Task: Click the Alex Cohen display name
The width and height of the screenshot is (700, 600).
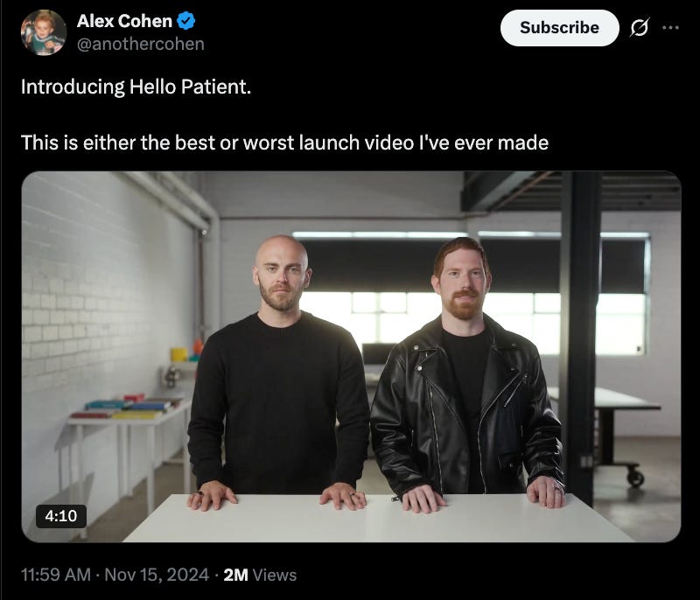Action: 124,21
